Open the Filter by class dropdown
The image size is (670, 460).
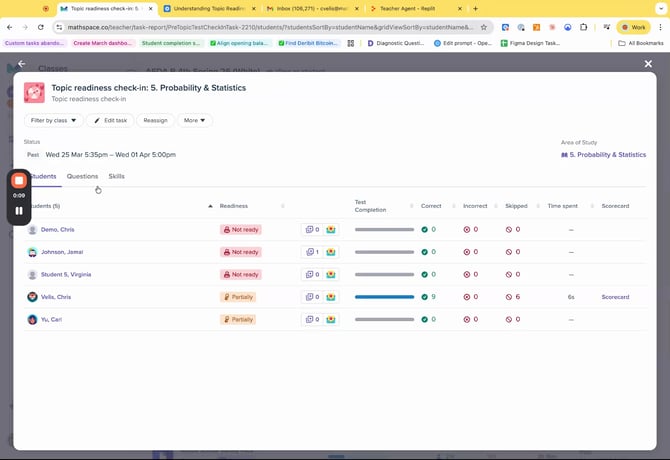pyautogui.click(x=53, y=120)
